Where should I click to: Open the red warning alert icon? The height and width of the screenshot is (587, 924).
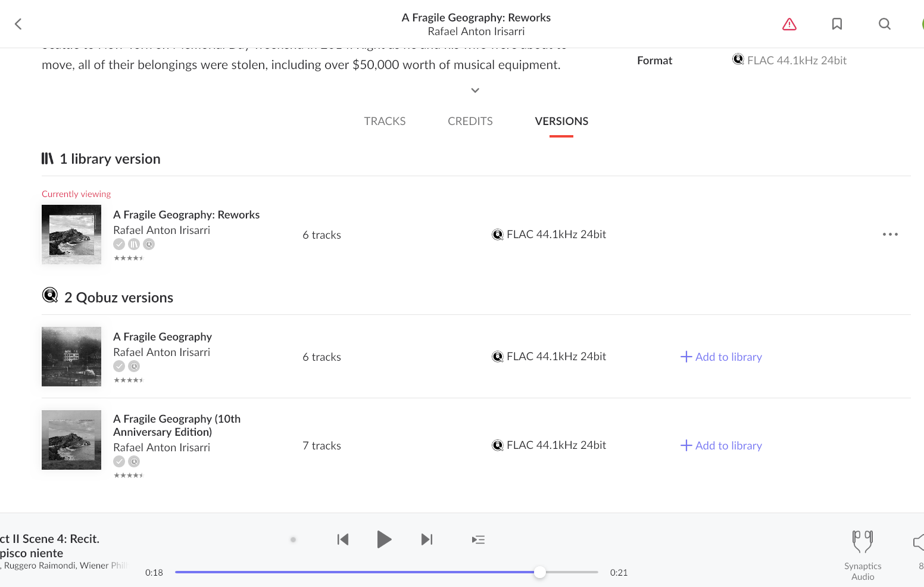click(789, 24)
